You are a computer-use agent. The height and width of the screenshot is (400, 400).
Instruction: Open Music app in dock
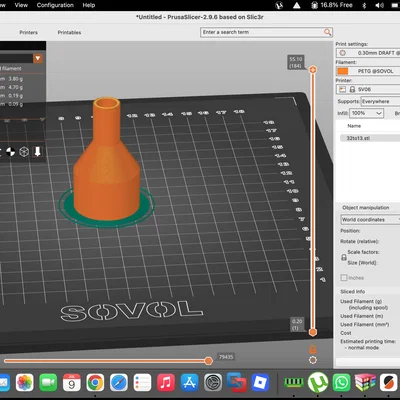166,383
